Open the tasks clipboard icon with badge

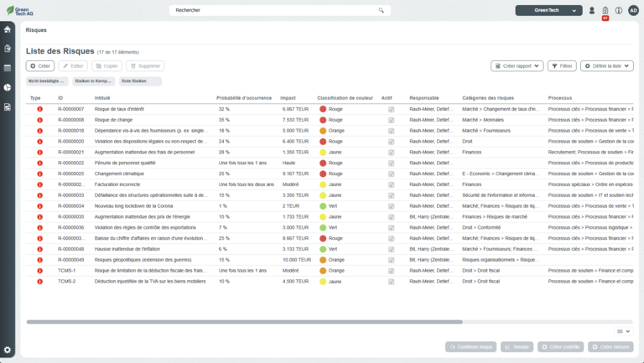[605, 11]
